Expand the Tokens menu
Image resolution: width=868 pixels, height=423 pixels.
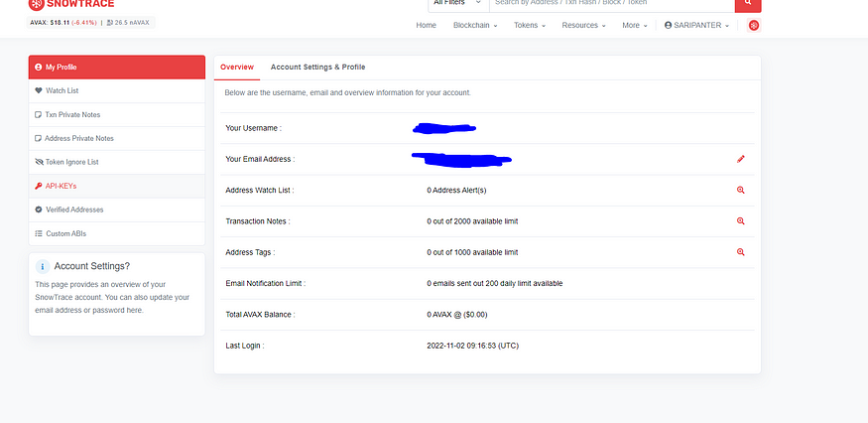529,26
